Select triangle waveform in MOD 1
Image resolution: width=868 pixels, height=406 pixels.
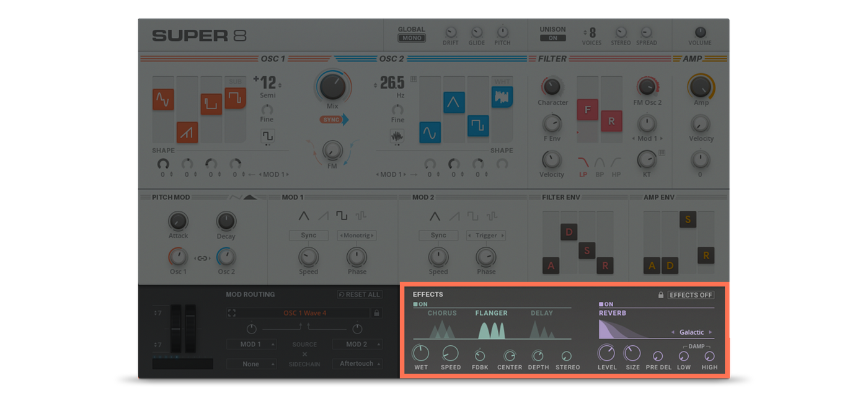[304, 216]
